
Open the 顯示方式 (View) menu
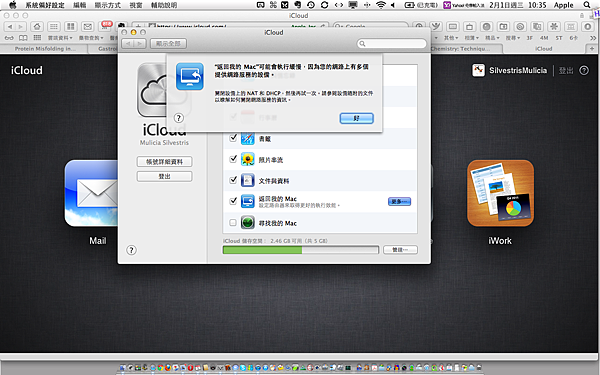(108, 5)
